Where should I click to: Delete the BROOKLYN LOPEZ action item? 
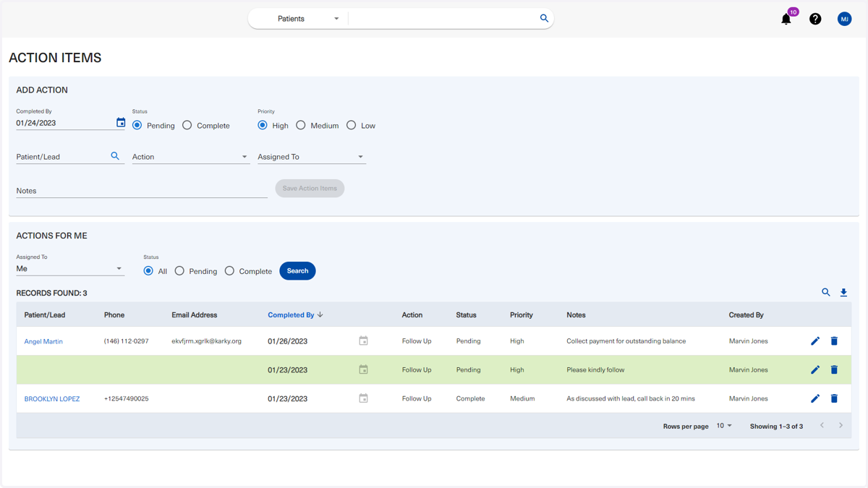(834, 398)
